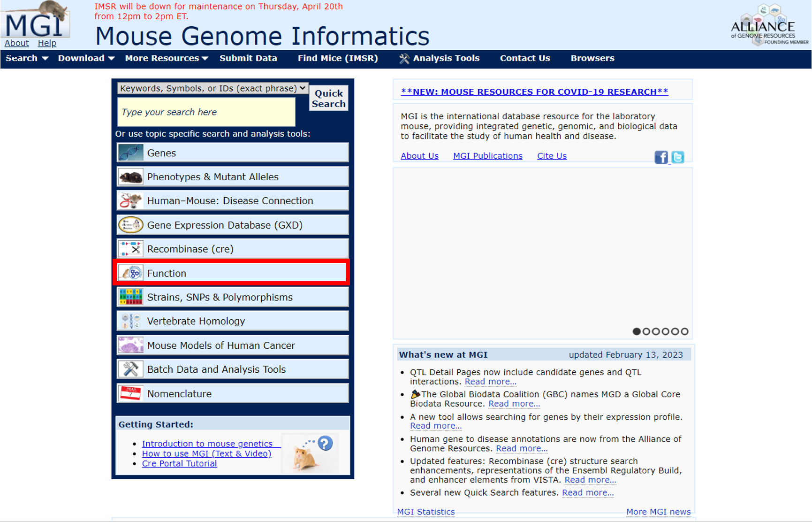
Task: Click the Batch Data hammer and wrench icon
Action: point(130,369)
